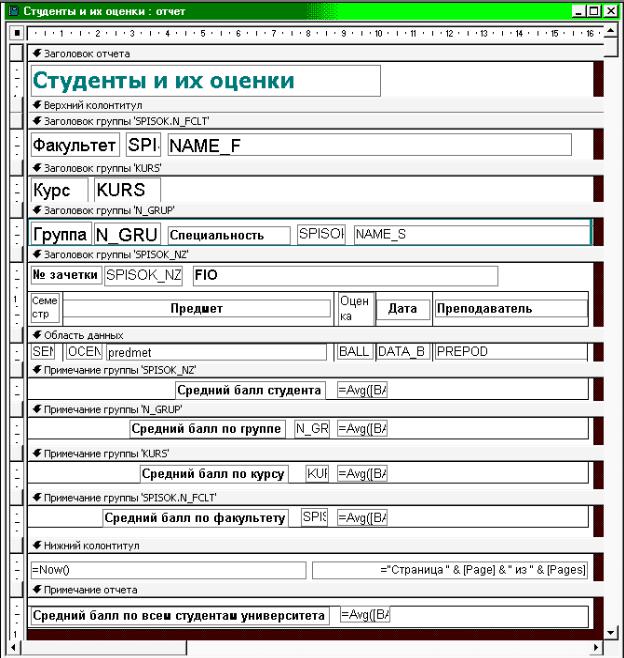The image size is (624, 658).
Task: Click the horizontal ruler at mark 8
Action: pyautogui.click(x=308, y=33)
